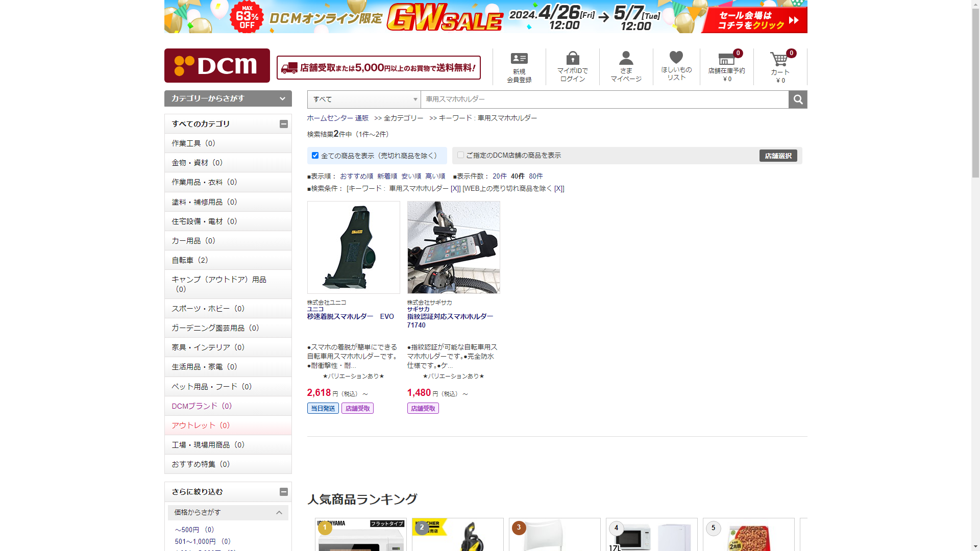Click the DCM logo
The image size is (980, 551).
pos(217,65)
